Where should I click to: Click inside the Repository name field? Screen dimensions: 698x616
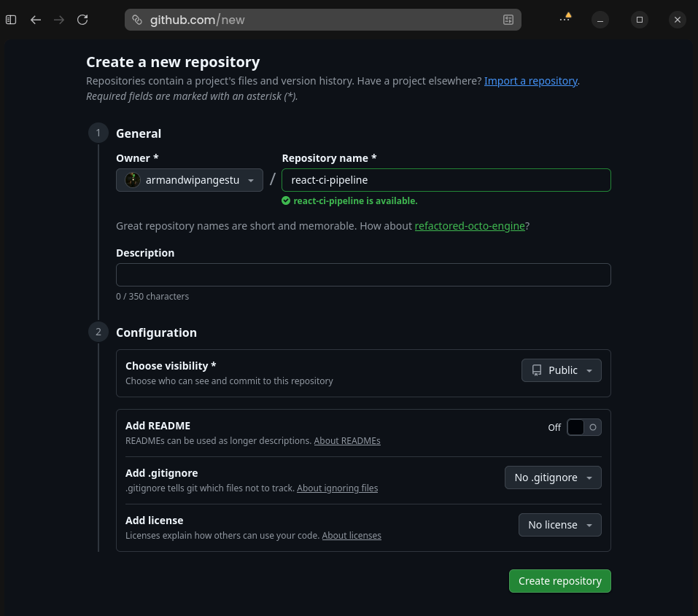point(446,180)
